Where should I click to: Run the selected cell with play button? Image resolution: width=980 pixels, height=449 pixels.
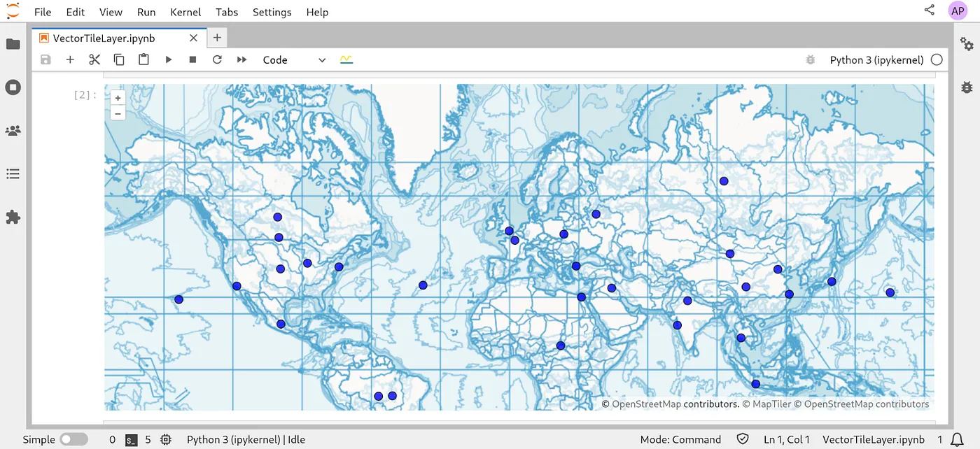[168, 60]
